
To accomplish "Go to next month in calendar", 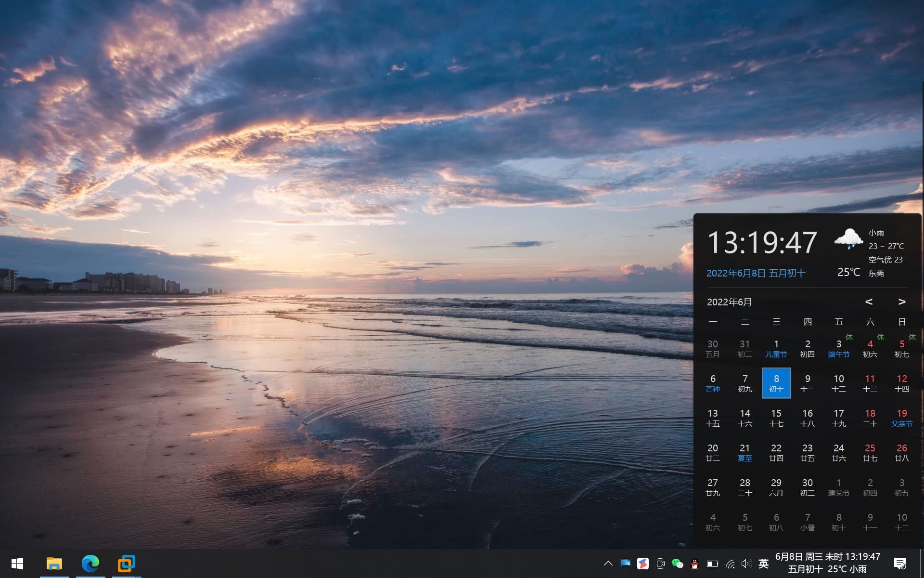I will click(x=901, y=302).
